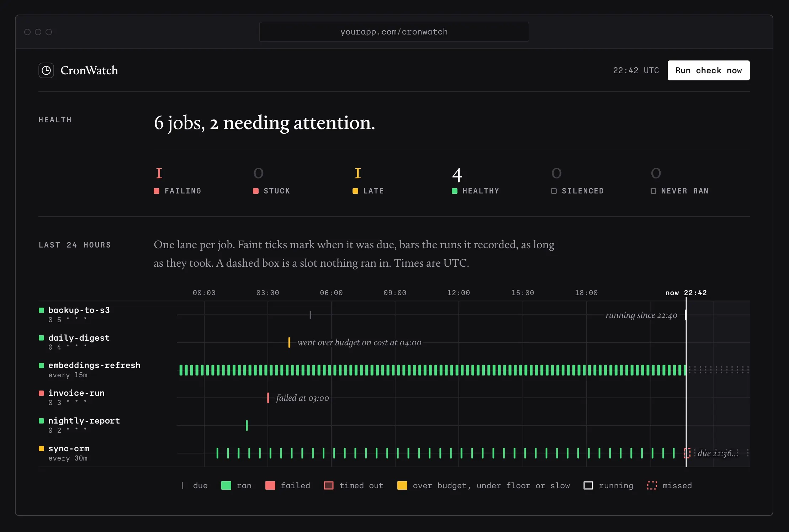Image resolution: width=789 pixels, height=532 pixels.
Task: Click the timed out legend swatch
Action: click(x=329, y=485)
